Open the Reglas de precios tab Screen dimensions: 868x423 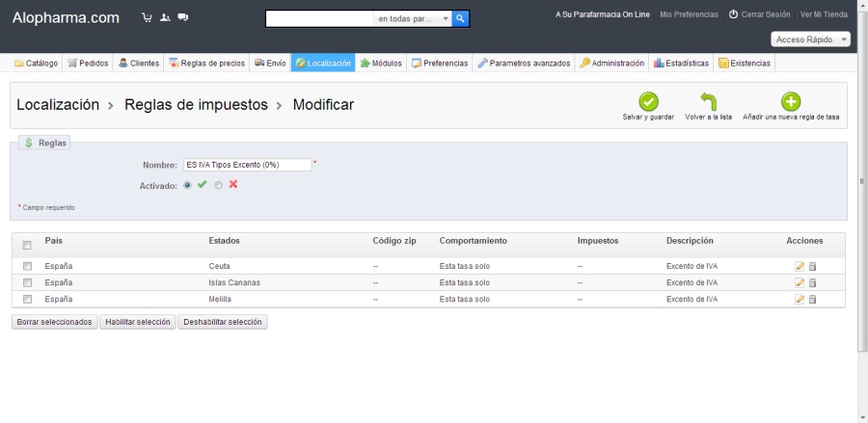point(206,63)
